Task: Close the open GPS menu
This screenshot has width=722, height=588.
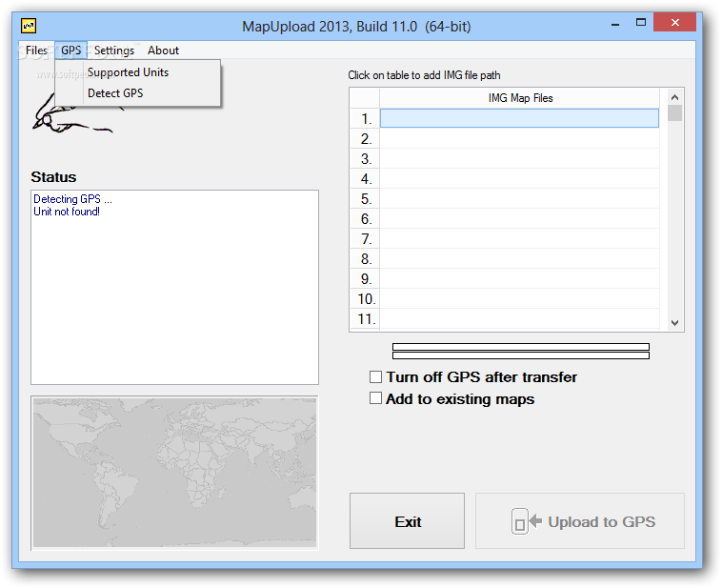Action: pyautogui.click(x=70, y=51)
